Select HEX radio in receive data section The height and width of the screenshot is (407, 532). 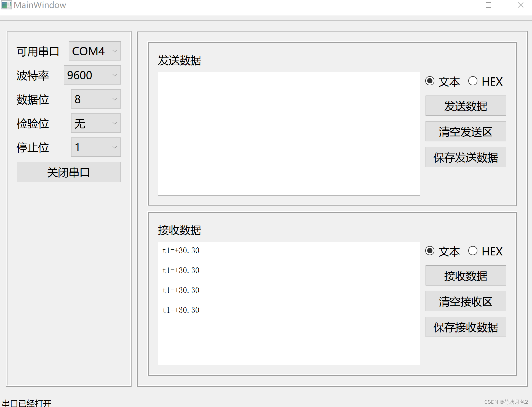click(485, 251)
